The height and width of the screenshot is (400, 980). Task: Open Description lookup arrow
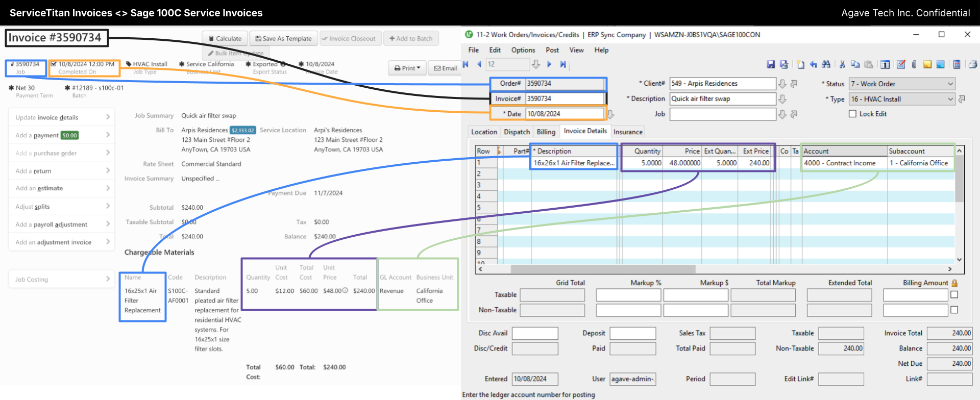782,99
